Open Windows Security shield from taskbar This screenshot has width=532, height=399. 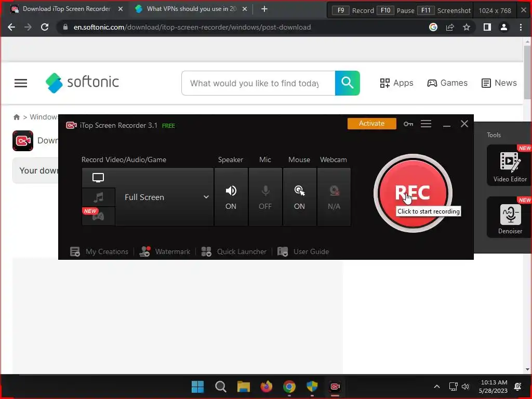[x=312, y=387]
